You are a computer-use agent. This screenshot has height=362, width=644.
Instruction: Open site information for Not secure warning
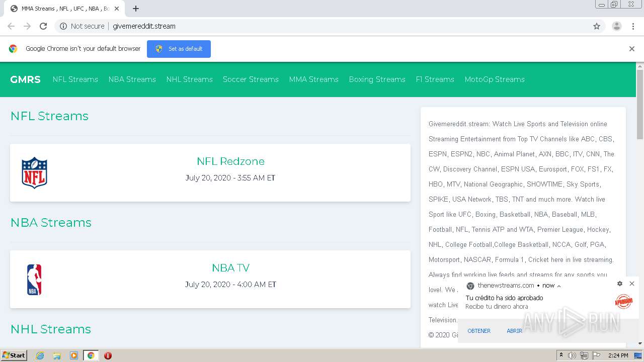[82, 26]
